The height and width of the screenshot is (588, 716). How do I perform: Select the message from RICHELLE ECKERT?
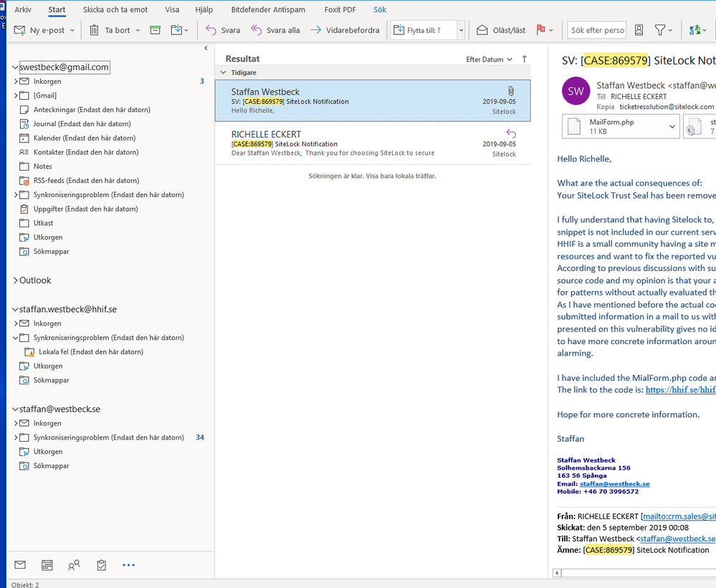pos(373,143)
